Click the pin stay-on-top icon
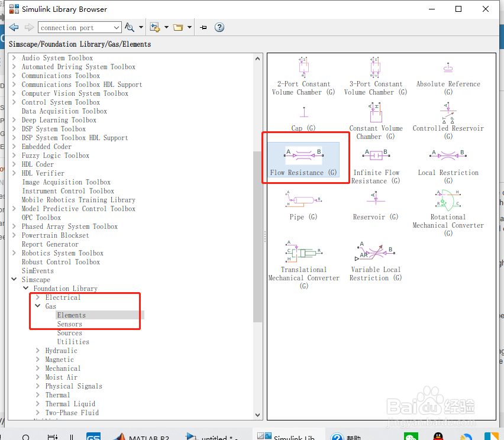 (x=203, y=27)
